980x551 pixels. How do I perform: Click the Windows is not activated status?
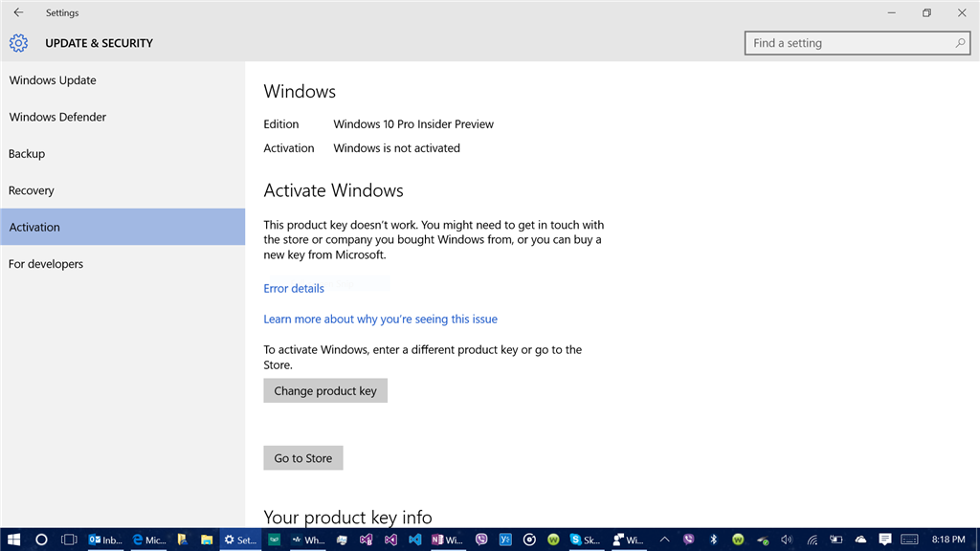(x=396, y=148)
